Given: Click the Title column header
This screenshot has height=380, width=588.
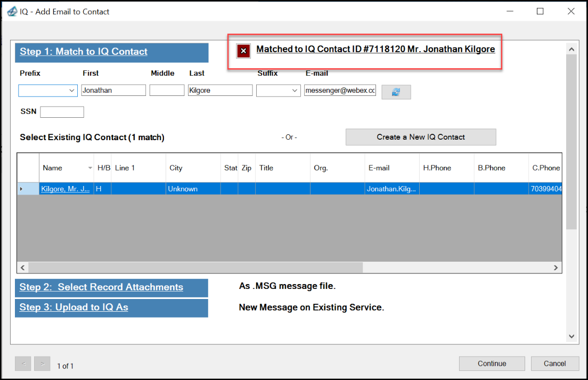Looking at the screenshot, I should click(283, 168).
